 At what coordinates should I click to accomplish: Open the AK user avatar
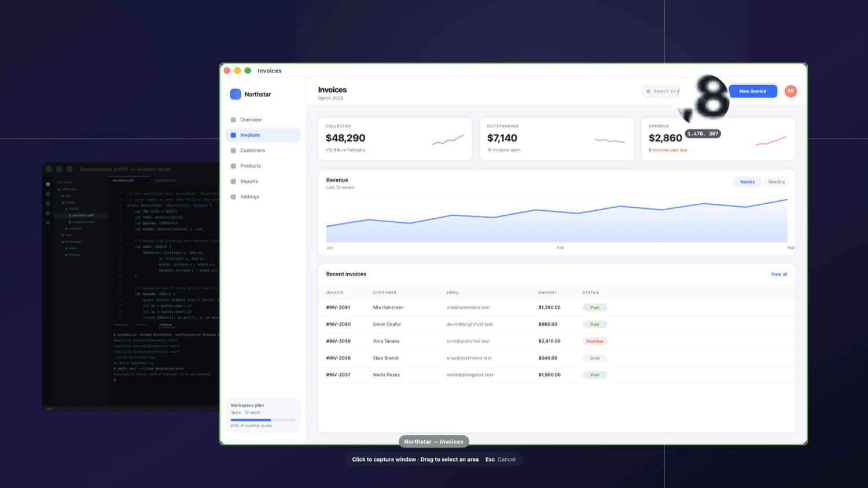click(x=790, y=91)
